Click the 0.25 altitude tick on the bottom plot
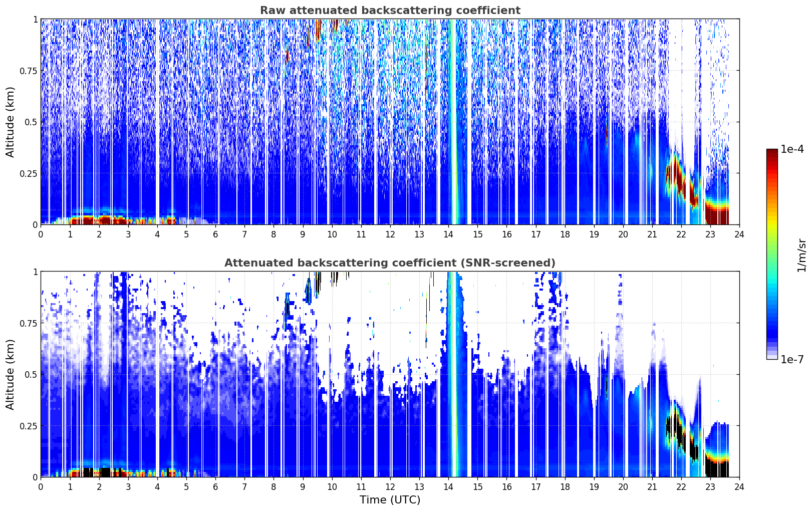The height and width of the screenshot is (511, 812). tap(29, 426)
